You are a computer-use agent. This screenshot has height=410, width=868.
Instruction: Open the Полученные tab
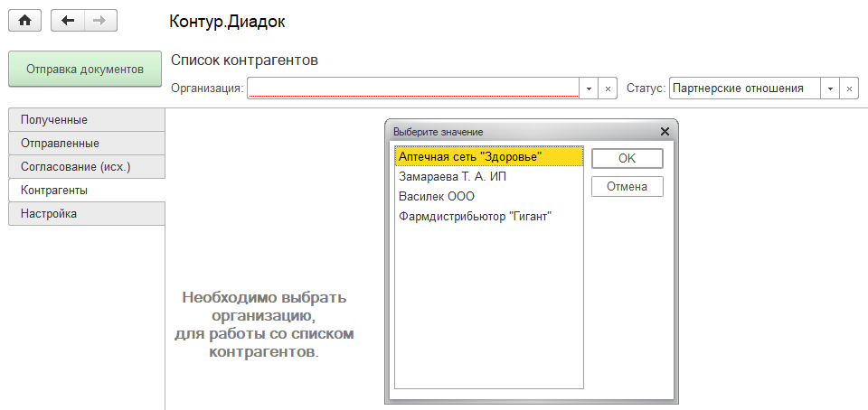click(x=87, y=120)
